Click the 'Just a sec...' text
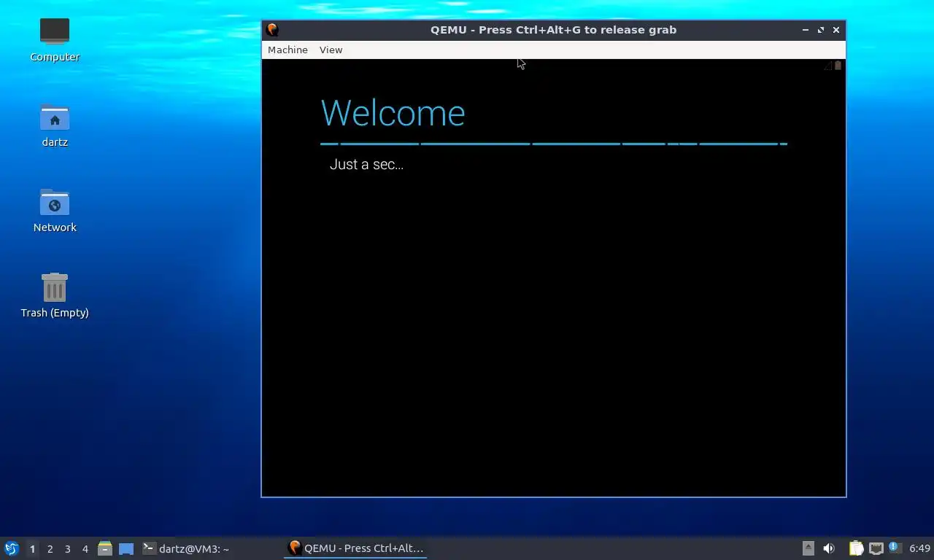 point(366,165)
